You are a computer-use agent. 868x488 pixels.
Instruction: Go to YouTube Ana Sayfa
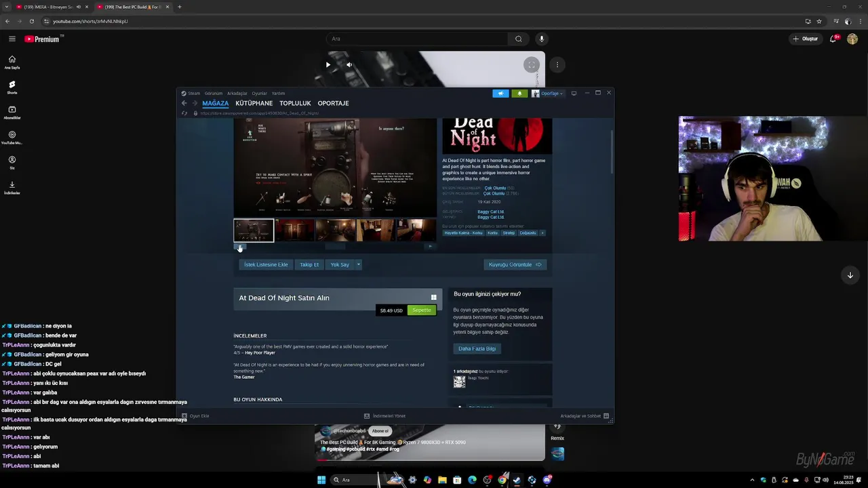(12, 62)
